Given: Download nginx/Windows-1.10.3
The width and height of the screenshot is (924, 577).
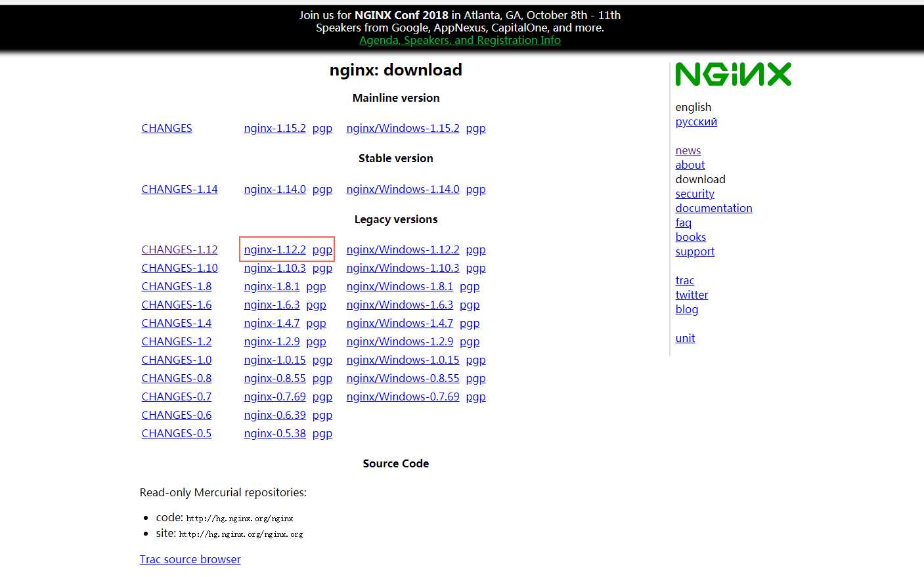Looking at the screenshot, I should 403,268.
